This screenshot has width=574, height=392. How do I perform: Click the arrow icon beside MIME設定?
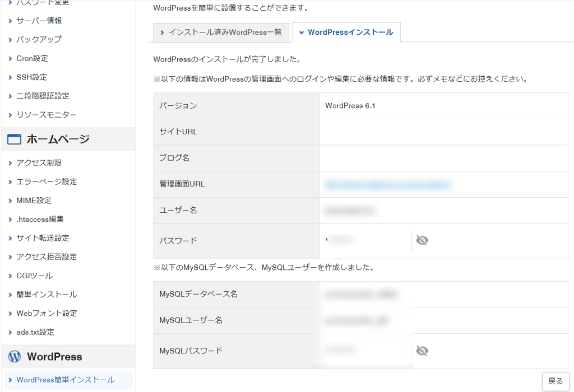pos(10,200)
